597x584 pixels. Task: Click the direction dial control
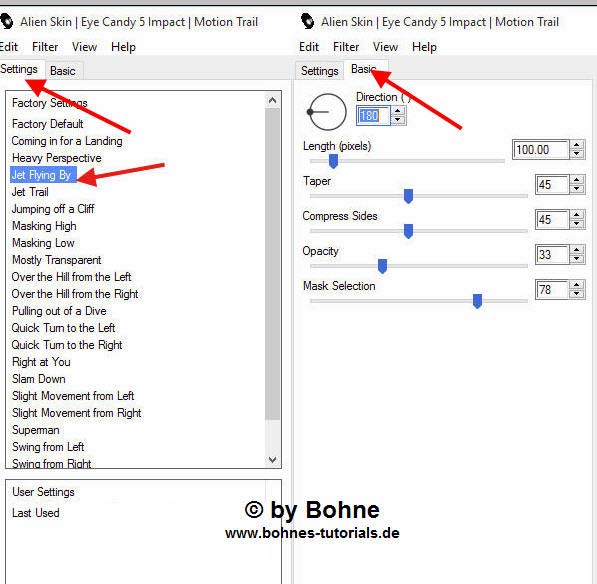(x=327, y=112)
